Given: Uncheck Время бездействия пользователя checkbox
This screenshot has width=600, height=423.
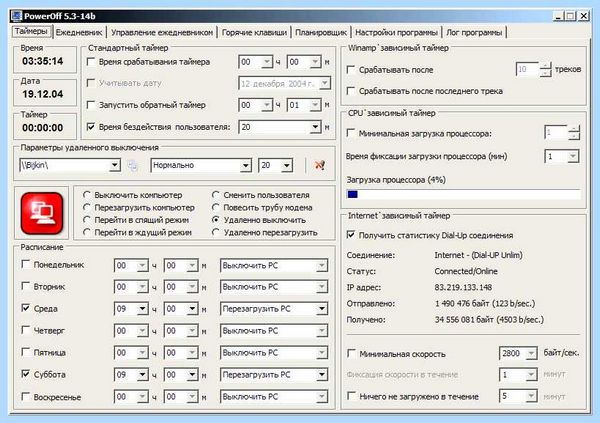Looking at the screenshot, I should (x=91, y=127).
